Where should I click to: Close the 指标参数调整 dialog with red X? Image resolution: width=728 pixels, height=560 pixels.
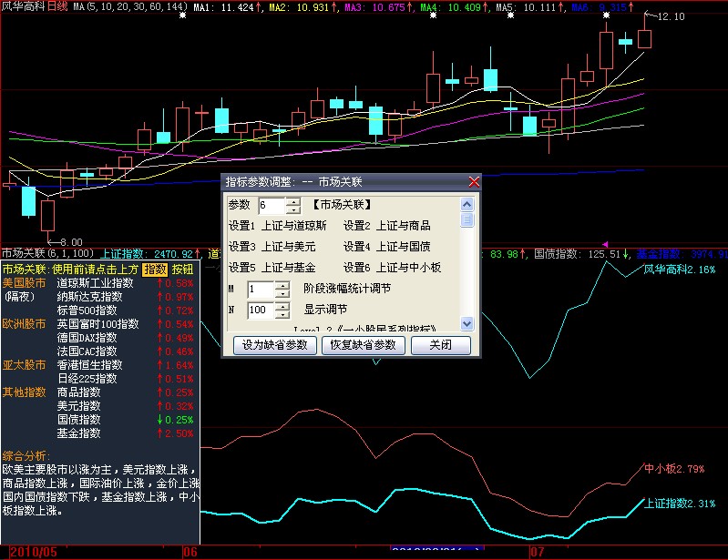tap(474, 182)
